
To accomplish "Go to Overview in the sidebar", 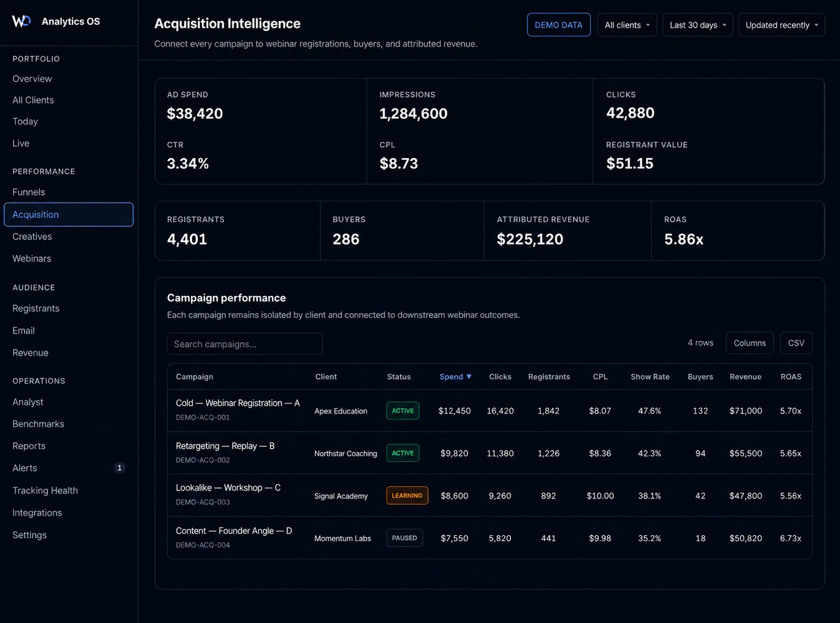I will 32,78.
